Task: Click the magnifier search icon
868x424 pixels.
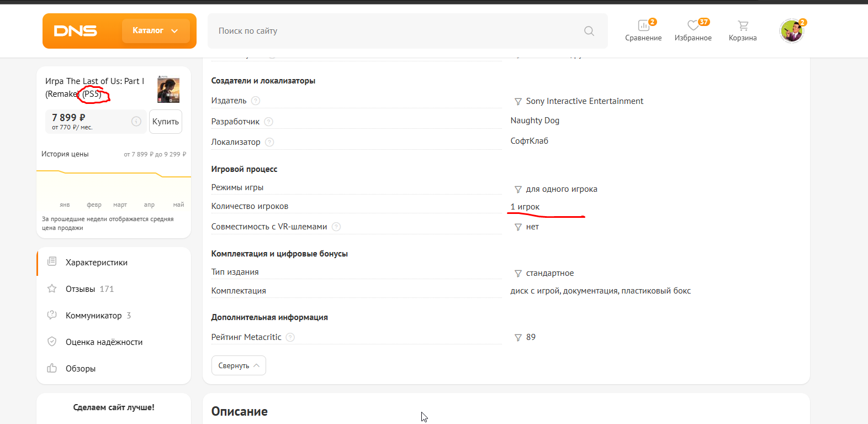Action: [x=589, y=31]
